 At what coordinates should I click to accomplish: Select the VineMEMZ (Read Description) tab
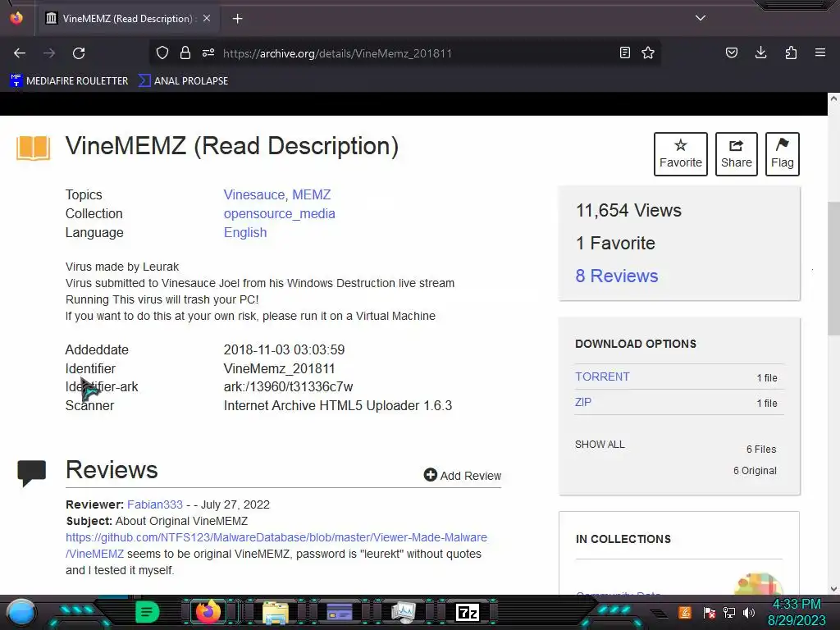coord(127,18)
